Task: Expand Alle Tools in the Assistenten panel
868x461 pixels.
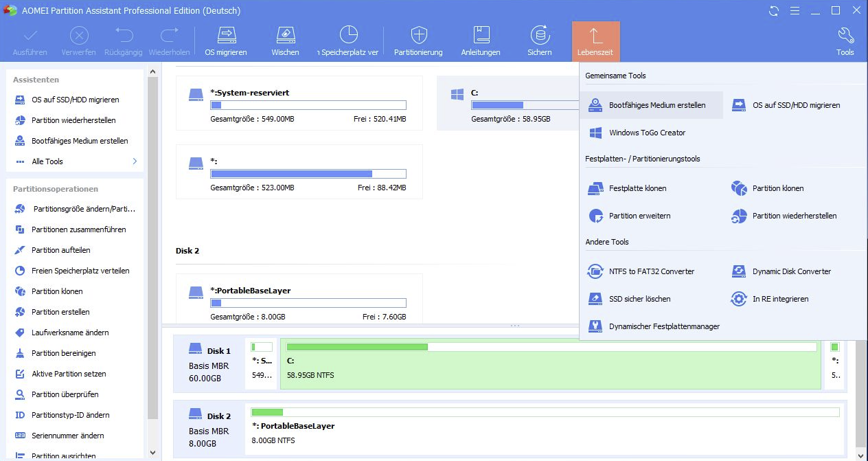Action: pos(76,161)
